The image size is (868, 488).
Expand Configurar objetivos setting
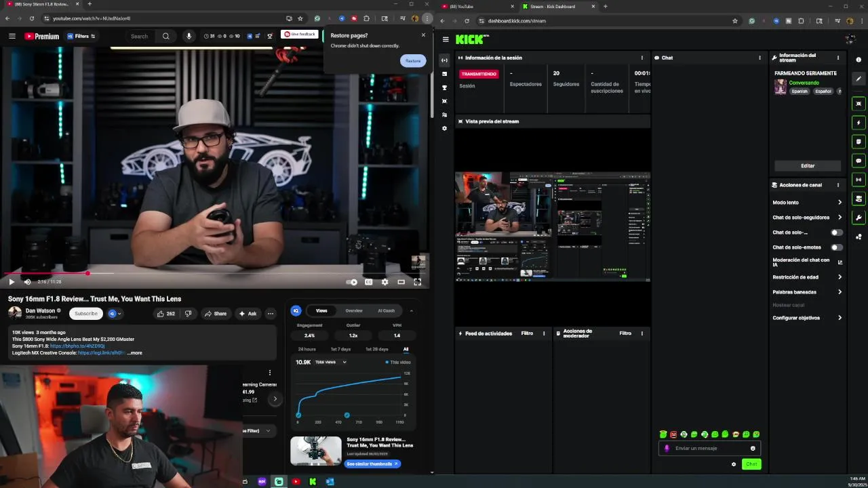coord(807,318)
